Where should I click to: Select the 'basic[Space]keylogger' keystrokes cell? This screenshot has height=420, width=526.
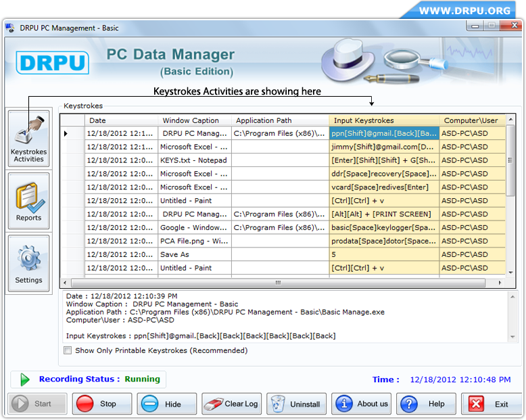tap(384, 227)
